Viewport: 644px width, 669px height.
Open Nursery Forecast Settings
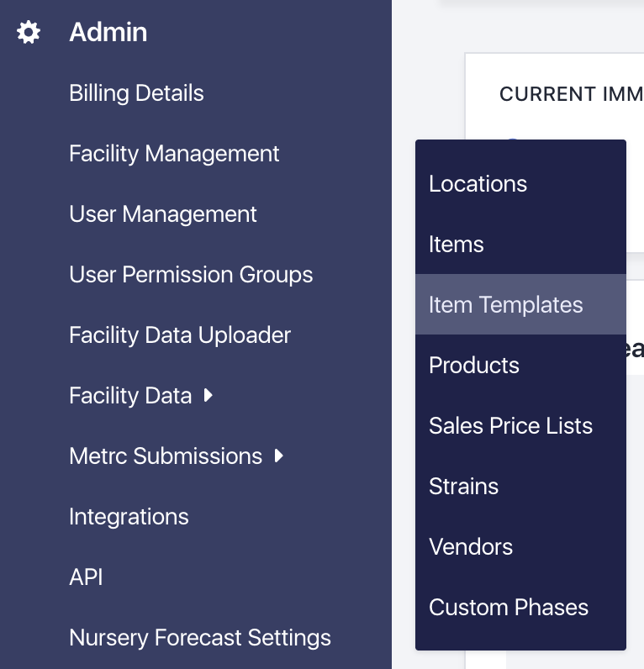tap(200, 638)
